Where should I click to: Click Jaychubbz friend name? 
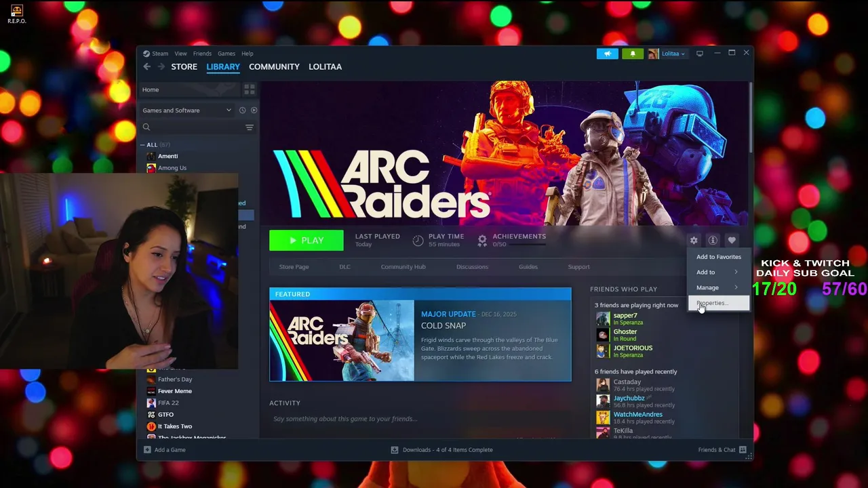click(x=629, y=399)
